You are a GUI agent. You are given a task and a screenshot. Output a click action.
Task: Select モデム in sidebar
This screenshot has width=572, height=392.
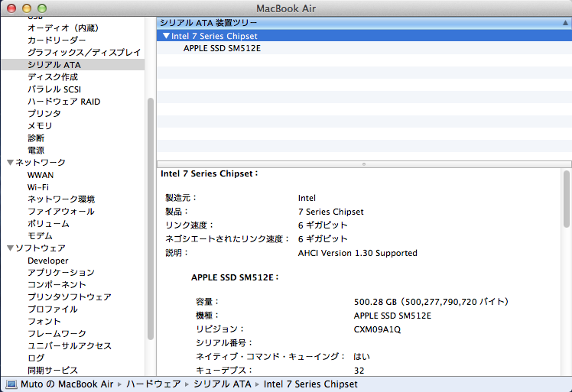click(x=40, y=236)
